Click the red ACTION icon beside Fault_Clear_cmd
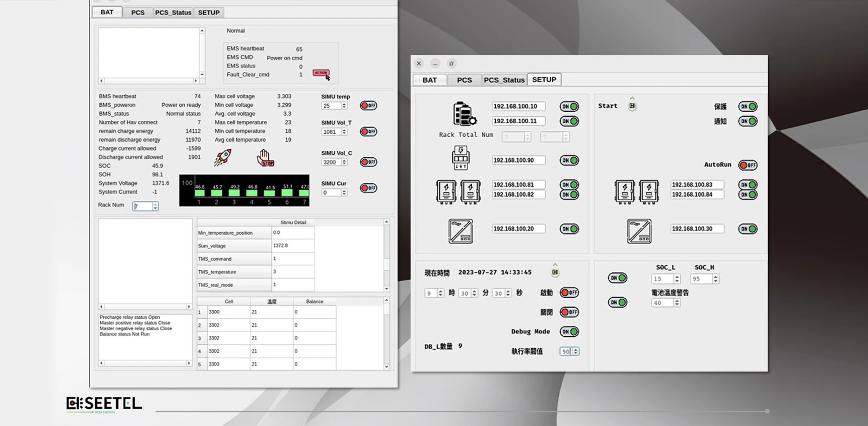Image resolution: width=868 pixels, height=426 pixels. (321, 73)
